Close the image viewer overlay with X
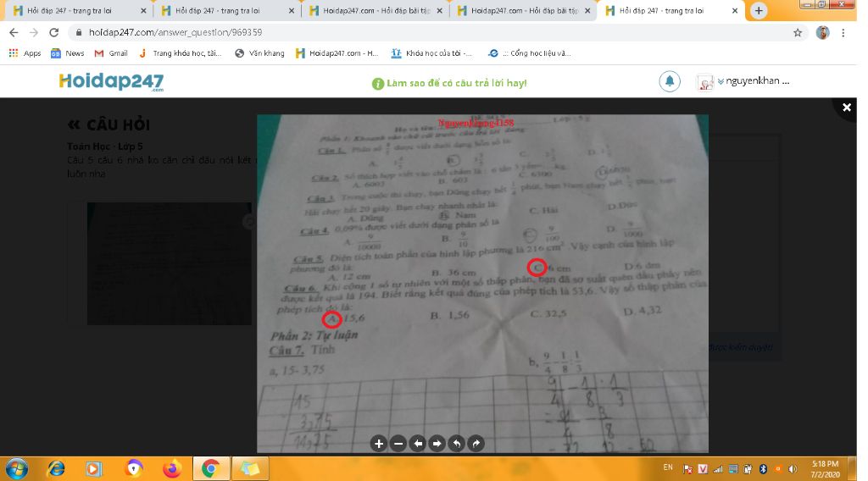 click(x=847, y=108)
